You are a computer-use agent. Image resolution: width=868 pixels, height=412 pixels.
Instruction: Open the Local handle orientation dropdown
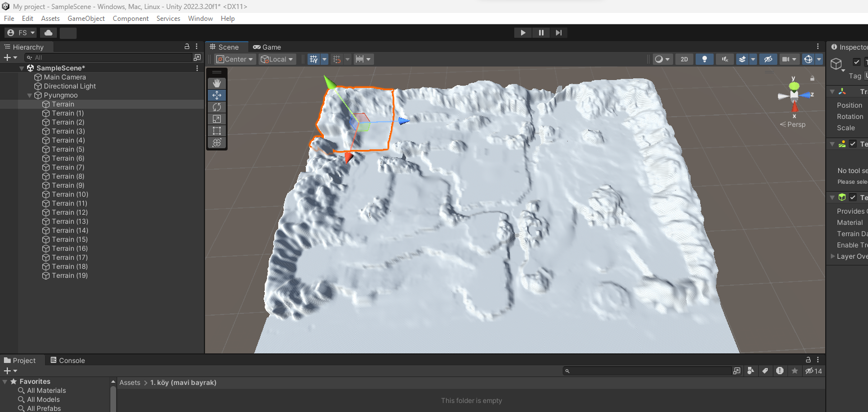coord(277,59)
